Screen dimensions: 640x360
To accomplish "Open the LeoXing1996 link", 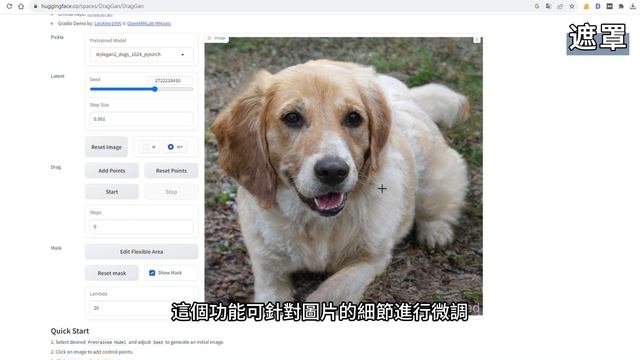I will 108,24.
